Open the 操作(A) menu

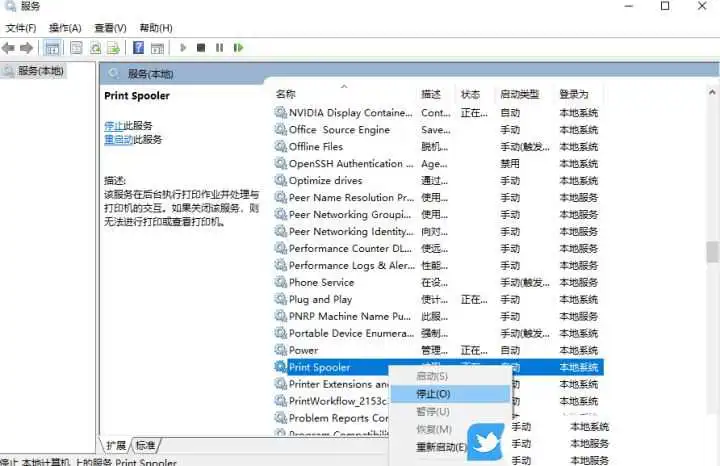tap(65, 28)
